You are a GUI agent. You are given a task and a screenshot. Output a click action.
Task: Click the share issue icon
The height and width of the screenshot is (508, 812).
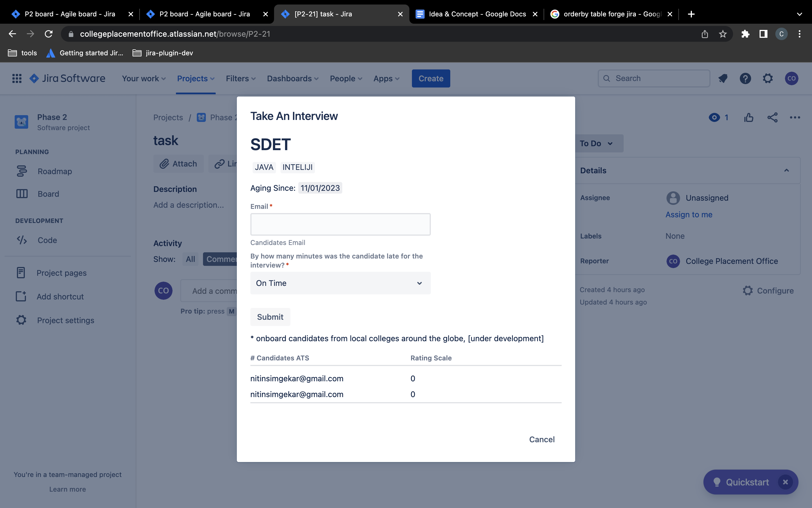(x=773, y=118)
